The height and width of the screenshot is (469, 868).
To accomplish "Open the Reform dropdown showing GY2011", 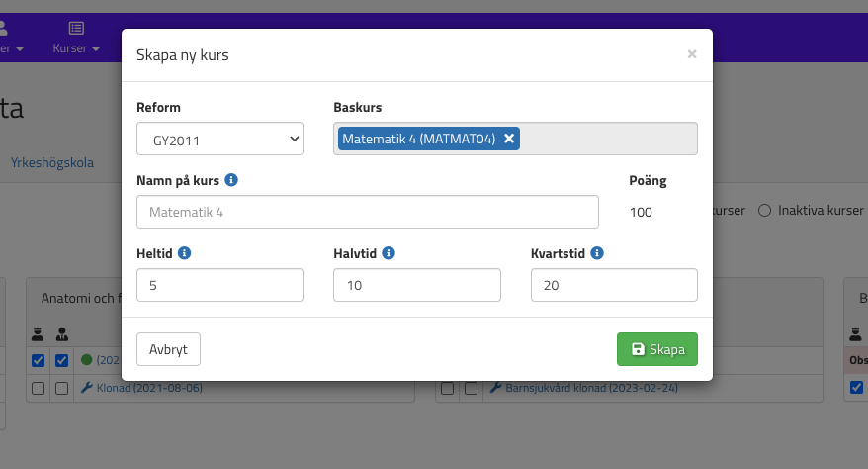I will [219, 140].
